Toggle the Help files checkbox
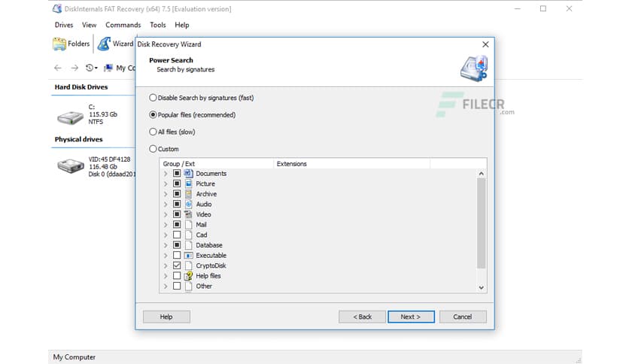Screen dimensions: 629x364 tap(177, 276)
